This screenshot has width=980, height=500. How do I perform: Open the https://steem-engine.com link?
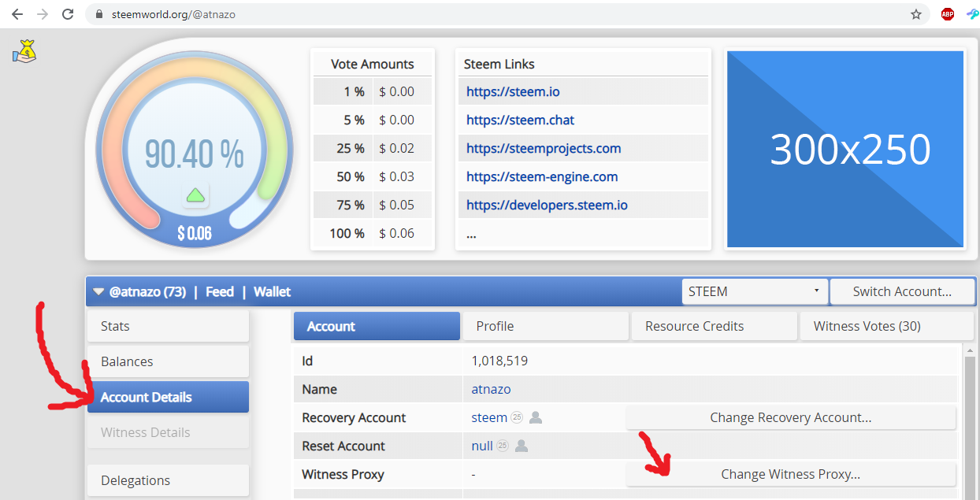tap(542, 176)
